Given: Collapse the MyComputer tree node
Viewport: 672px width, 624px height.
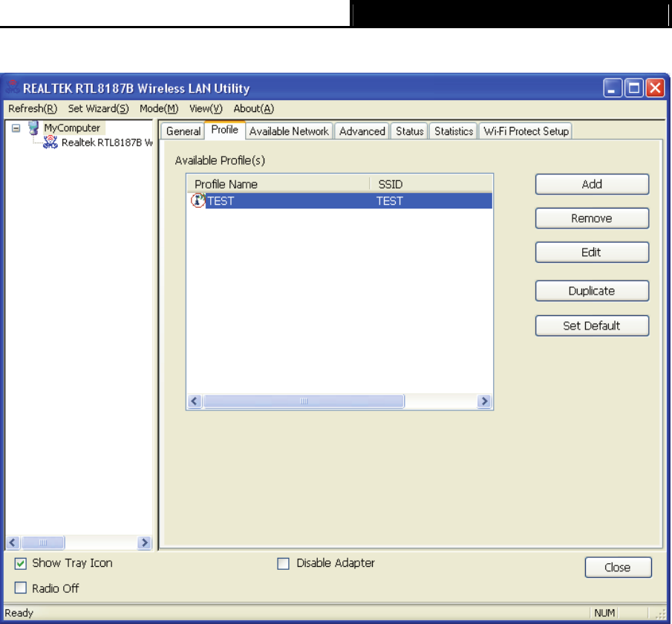Looking at the screenshot, I should pos(16,128).
